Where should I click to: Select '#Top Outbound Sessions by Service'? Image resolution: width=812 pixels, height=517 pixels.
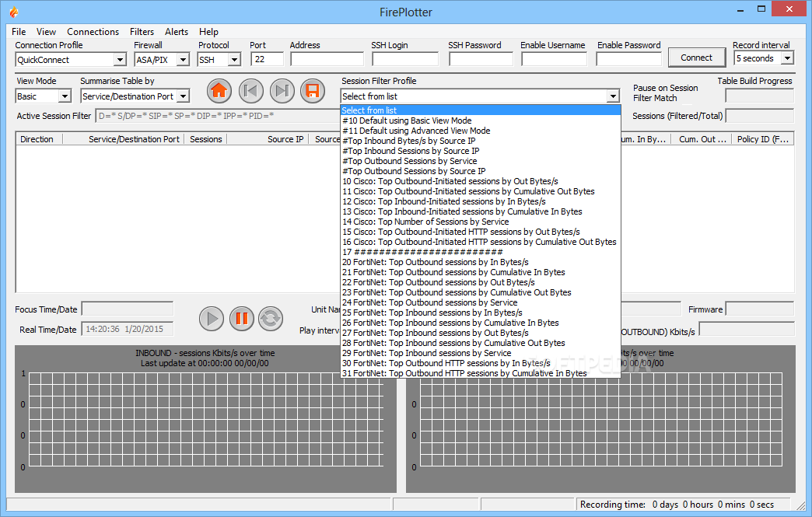[481, 161]
